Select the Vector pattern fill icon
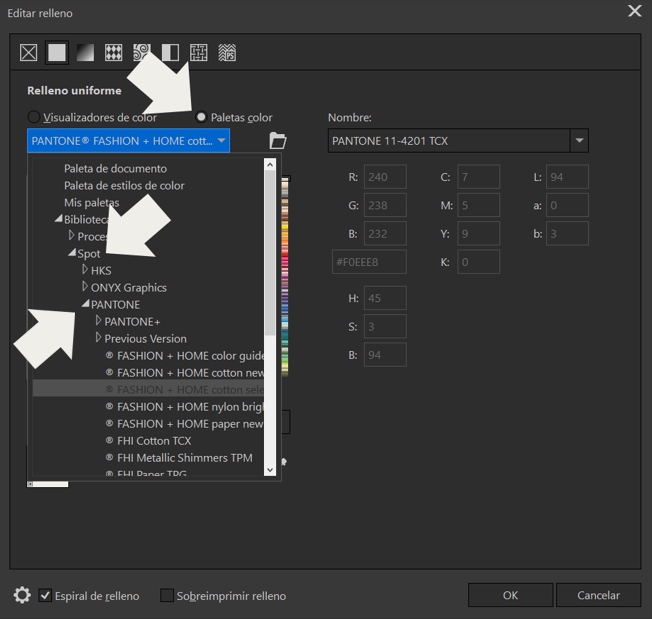The height and width of the screenshot is (619, 652). point(114,53)
